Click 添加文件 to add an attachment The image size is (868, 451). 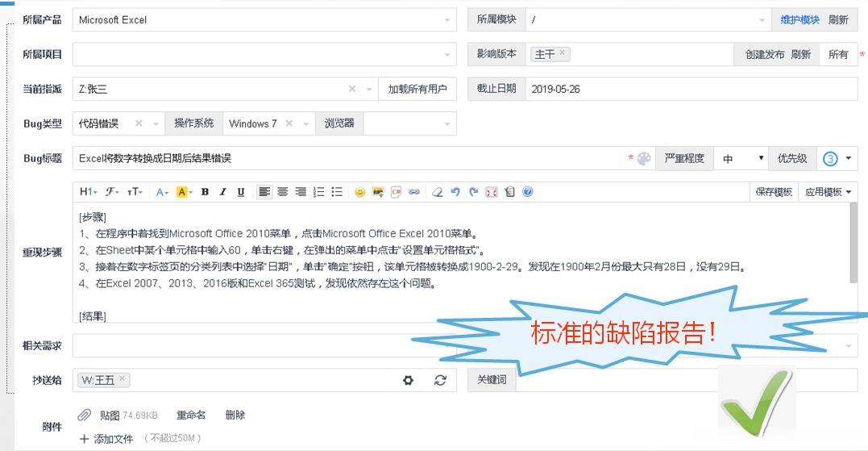pyautogui.click(x=107, y=439)
